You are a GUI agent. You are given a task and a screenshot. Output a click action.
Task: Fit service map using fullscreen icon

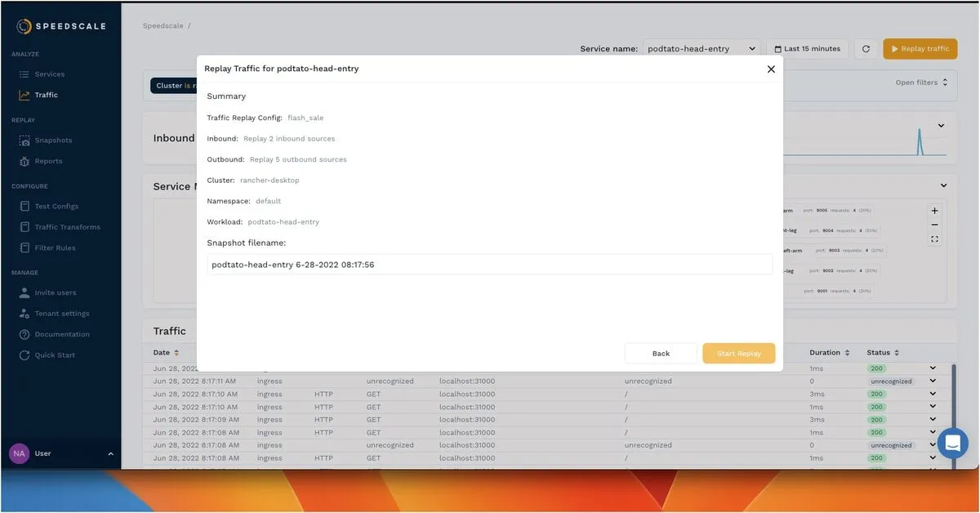point(933,239)
